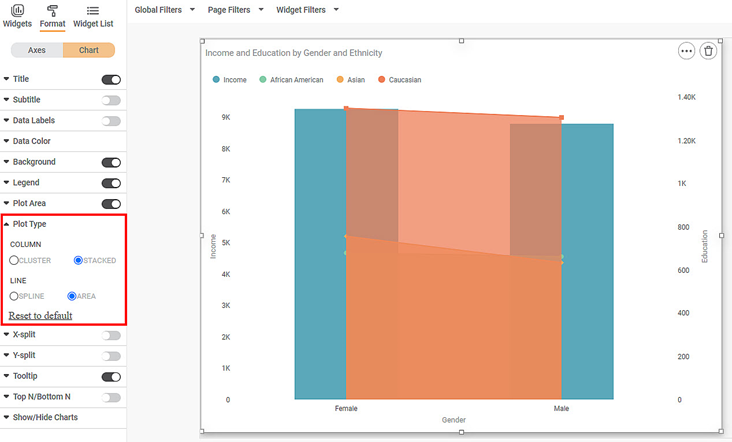Viewport: 732px width, 442px height.
Task: Switch to the Axes tab
Action: 37,50
